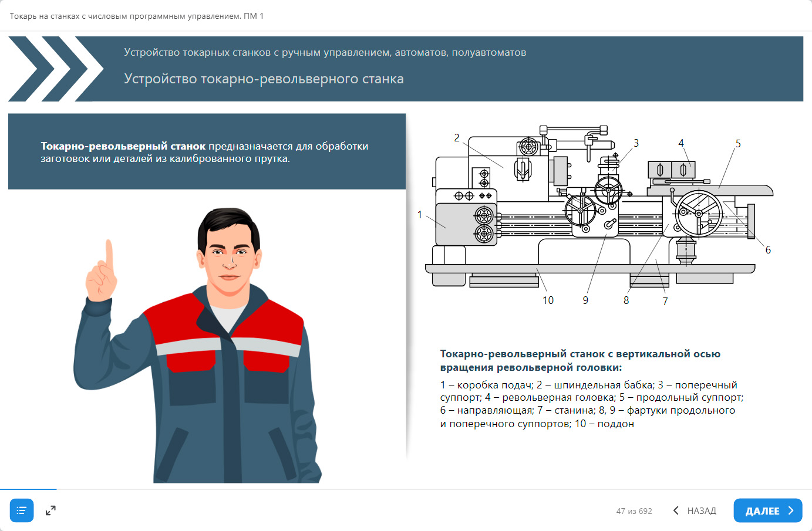This screenshot has width=812, height=531.
Task: Enter fullscreen mode with the expand arrows
Action: 50,510
